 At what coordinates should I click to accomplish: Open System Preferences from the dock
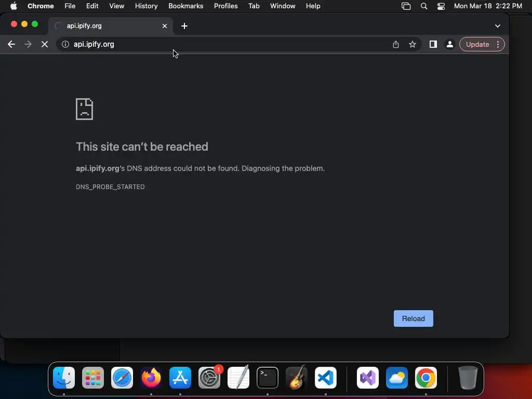[x=209, y=378]
